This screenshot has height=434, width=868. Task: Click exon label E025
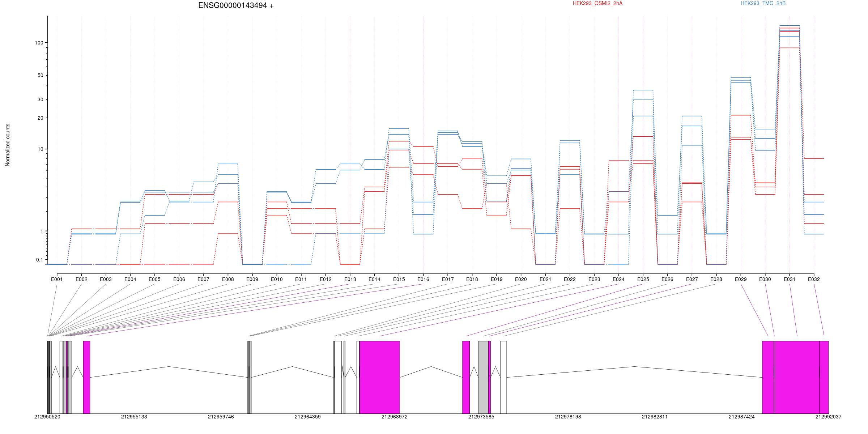[x=643, y=279]
